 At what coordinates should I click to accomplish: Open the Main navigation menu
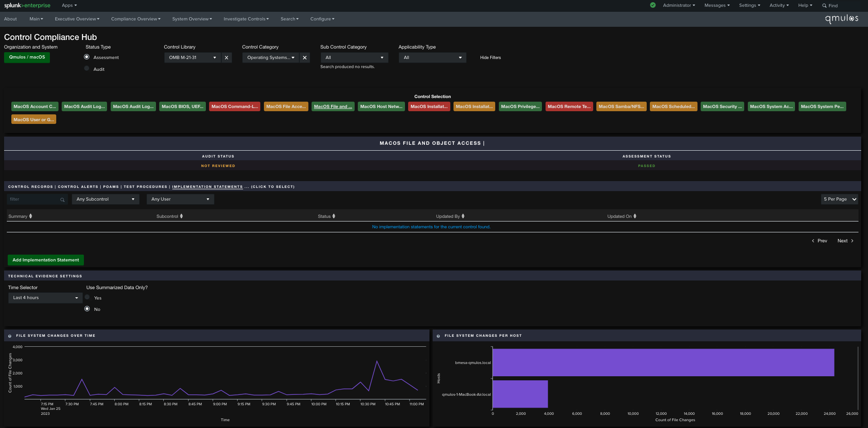36,19
